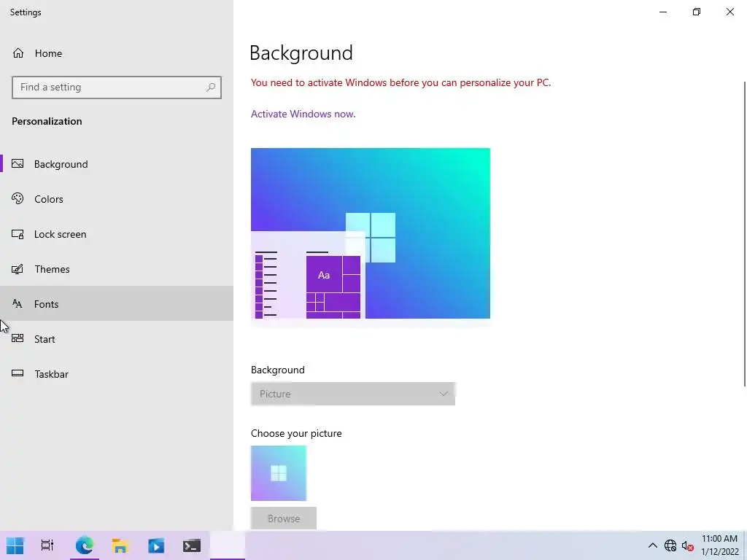Click the muted speaker tray icon
Screen dimensions: 747x560
[x=687, y=545]
